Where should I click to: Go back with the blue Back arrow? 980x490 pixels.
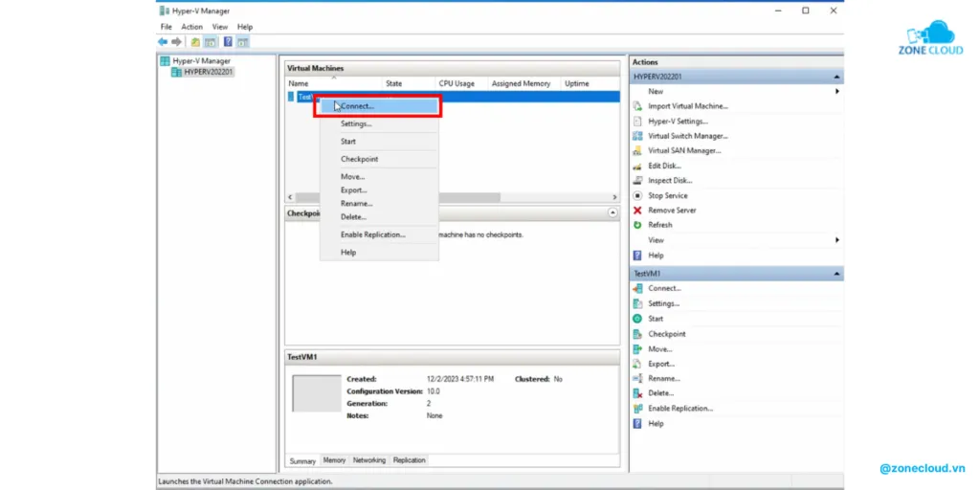(163, 42)
